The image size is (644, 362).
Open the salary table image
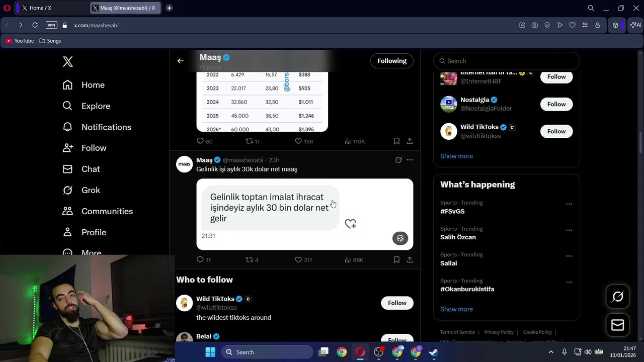click(x=262, y=102)
